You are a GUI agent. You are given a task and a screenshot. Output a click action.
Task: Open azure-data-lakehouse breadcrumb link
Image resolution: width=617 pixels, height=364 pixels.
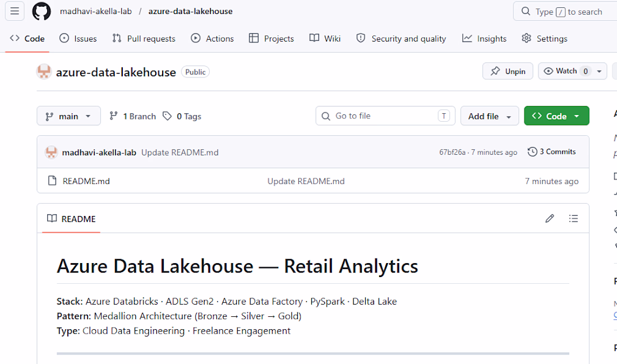(x=191, y=11)
